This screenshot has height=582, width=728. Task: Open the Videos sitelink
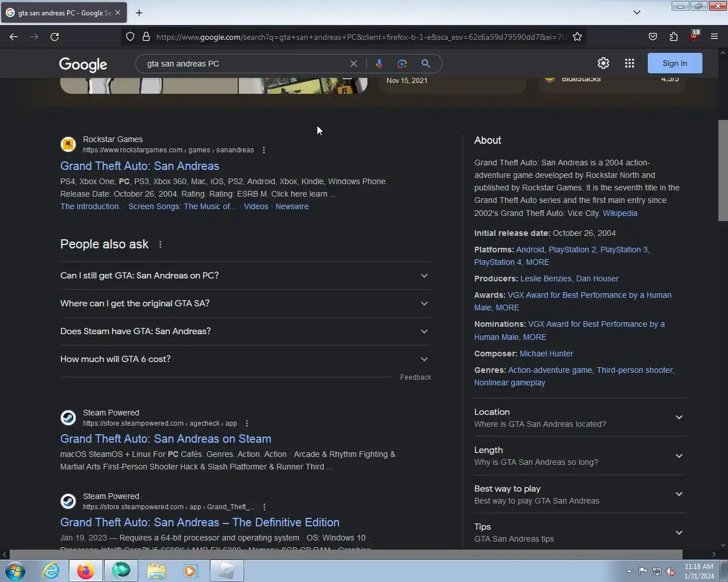pyautogui.click(x=256, y=206)
